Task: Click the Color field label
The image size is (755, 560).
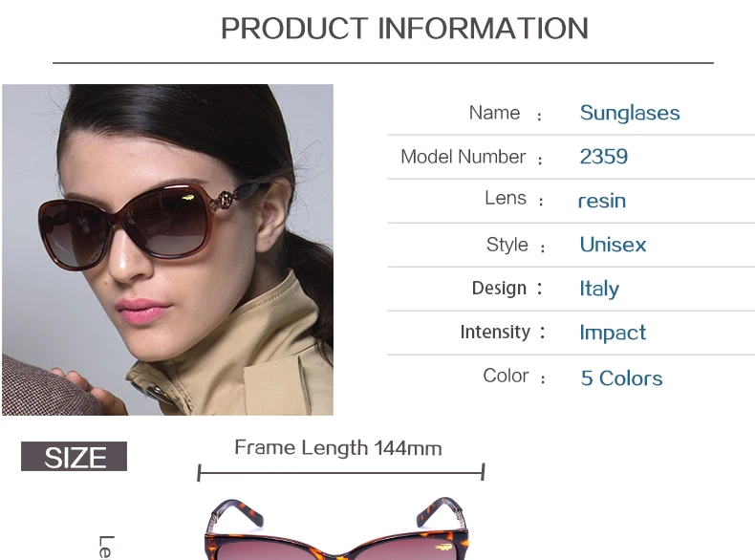Action: 506,376
